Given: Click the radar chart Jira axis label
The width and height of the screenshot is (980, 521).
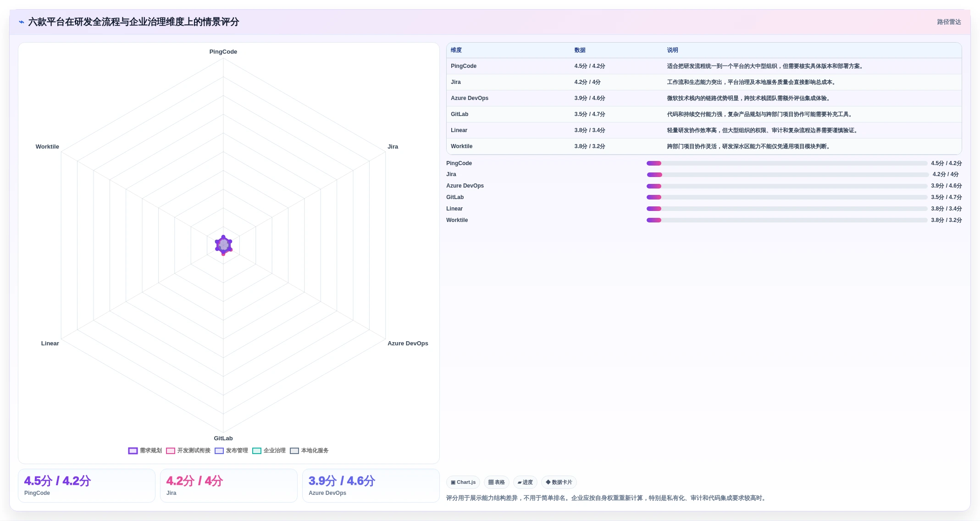Looking at the screenshot, I should [x=393, y=147].
